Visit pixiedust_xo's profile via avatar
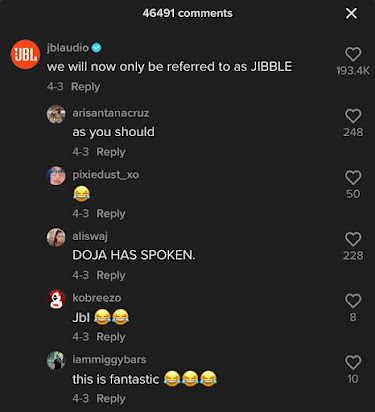This screenshot has width=375, height=412. click(56, 176)
